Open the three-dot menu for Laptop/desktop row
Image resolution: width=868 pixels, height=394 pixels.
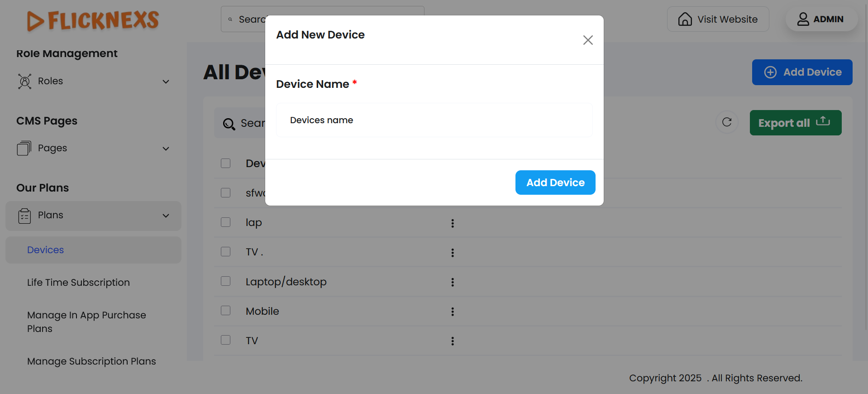point(453,282)
